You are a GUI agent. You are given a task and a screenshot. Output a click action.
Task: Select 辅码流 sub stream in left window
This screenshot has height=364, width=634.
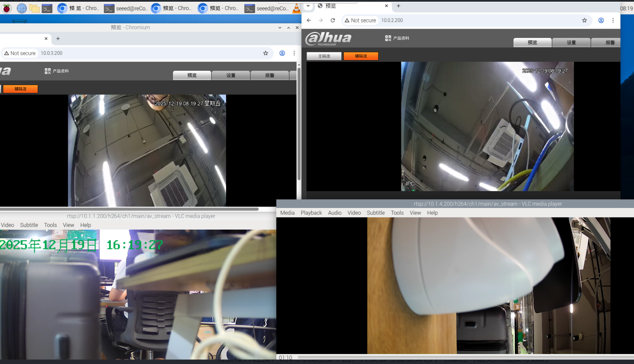pos(20,89)
